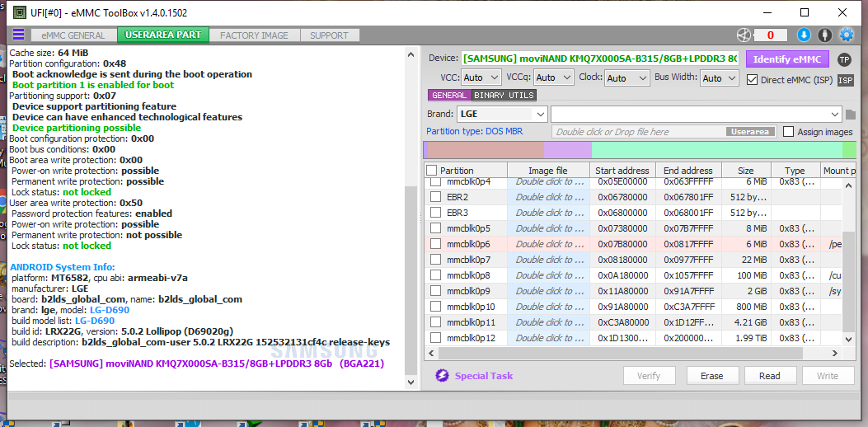The image size is (868, 427).
Task: Click the Erase button
Action: [x=712, y=376]
